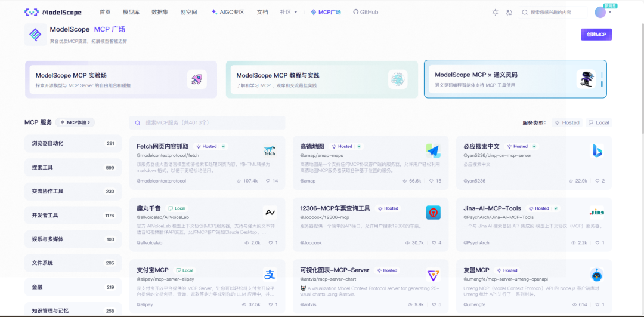Open 文档 navigation item

pos(262,13)
